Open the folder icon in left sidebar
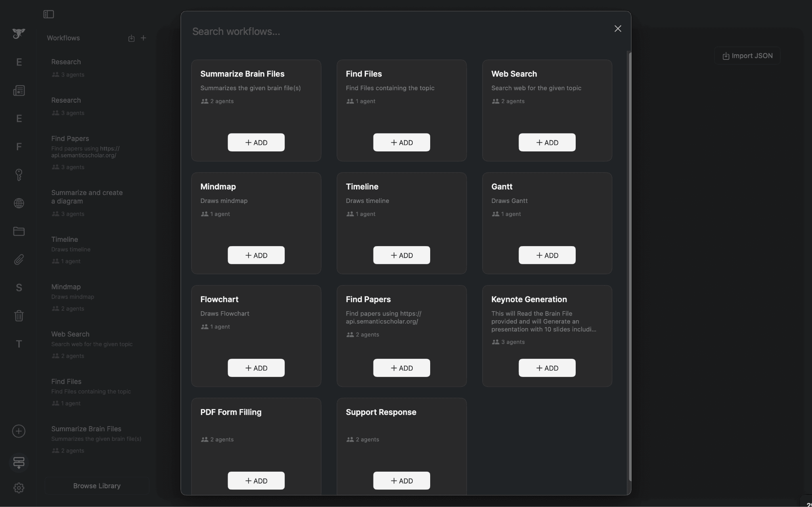812x507 pixels. point(19,231)
